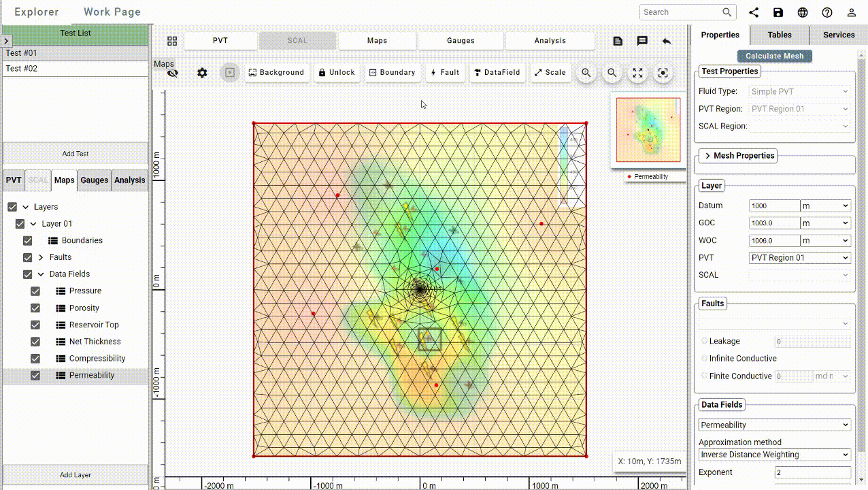
Task: Click the Compressibility list icon
Action: [61, 359]
